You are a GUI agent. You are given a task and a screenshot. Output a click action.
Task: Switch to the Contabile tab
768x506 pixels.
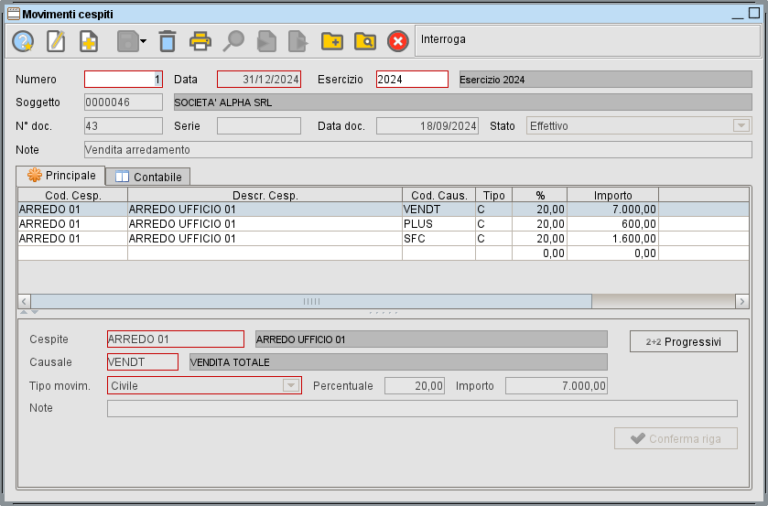tap(148, 177)
